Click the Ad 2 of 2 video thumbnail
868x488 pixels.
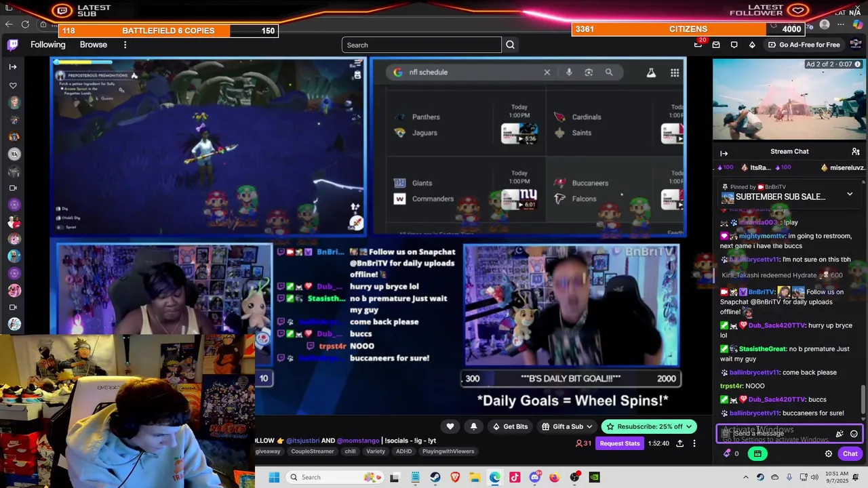click(789, 99)
